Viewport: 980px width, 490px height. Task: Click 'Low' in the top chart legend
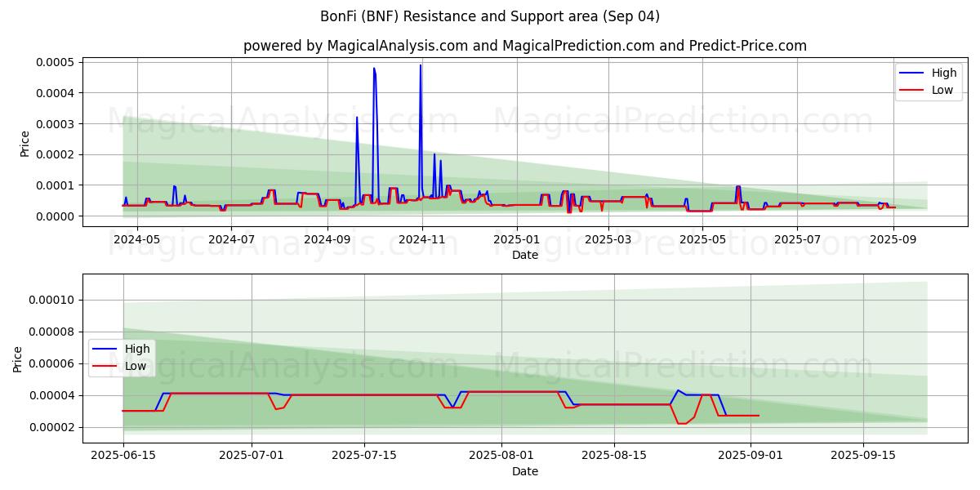click(942, 90)
